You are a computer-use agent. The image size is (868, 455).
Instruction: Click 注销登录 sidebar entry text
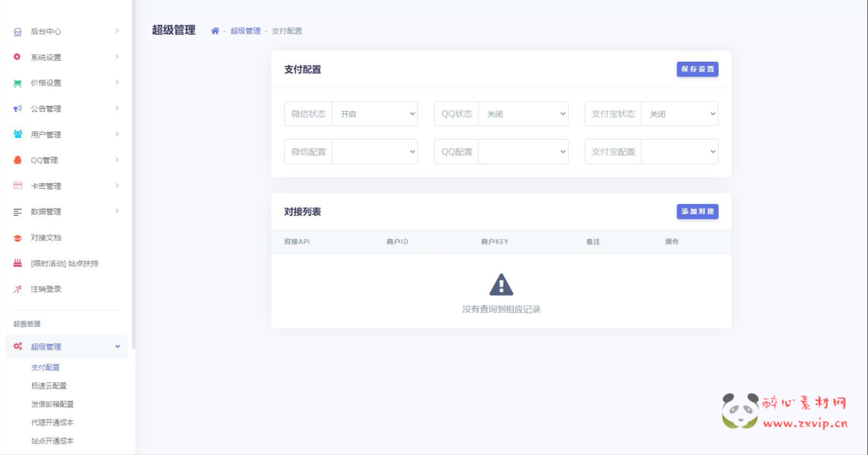(x=46, y=289)
